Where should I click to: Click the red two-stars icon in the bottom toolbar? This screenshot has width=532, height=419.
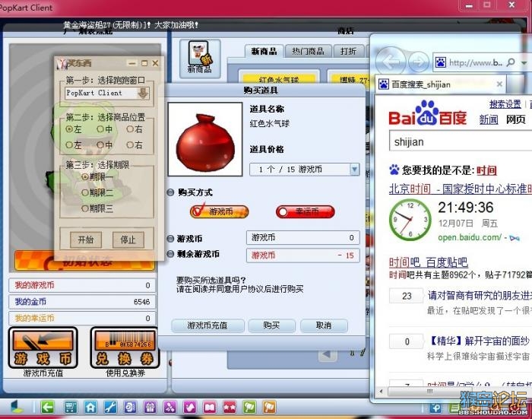230,407
